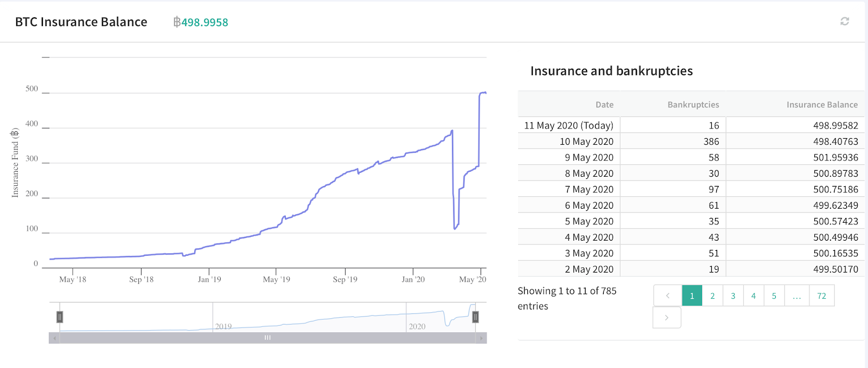Click the balance value 501.95936
868x368 pixels.
coord(835,157)
